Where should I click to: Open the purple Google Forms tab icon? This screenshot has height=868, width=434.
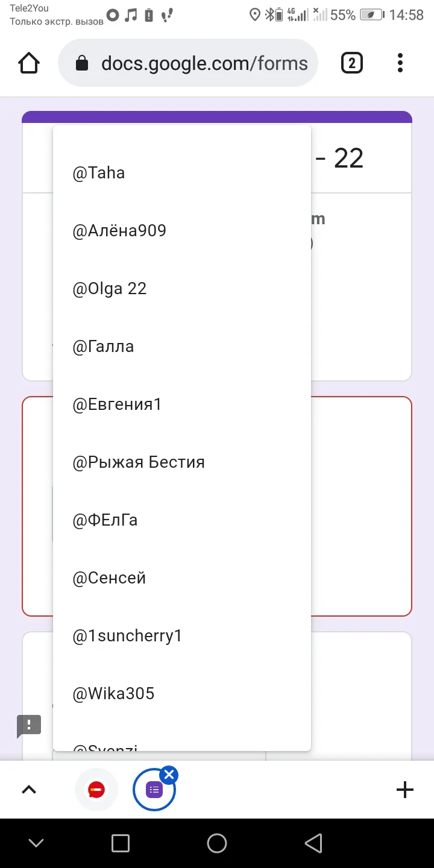tap(154, 790)
